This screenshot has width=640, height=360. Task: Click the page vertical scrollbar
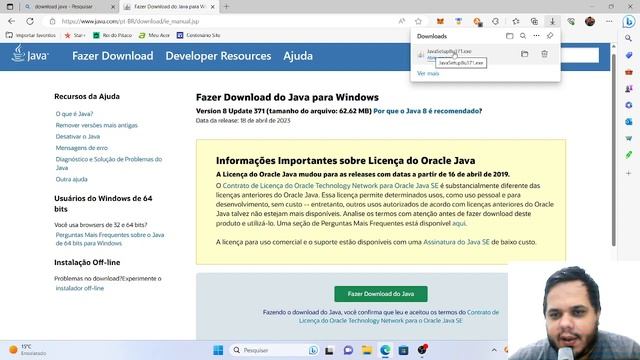click(613, 149)
